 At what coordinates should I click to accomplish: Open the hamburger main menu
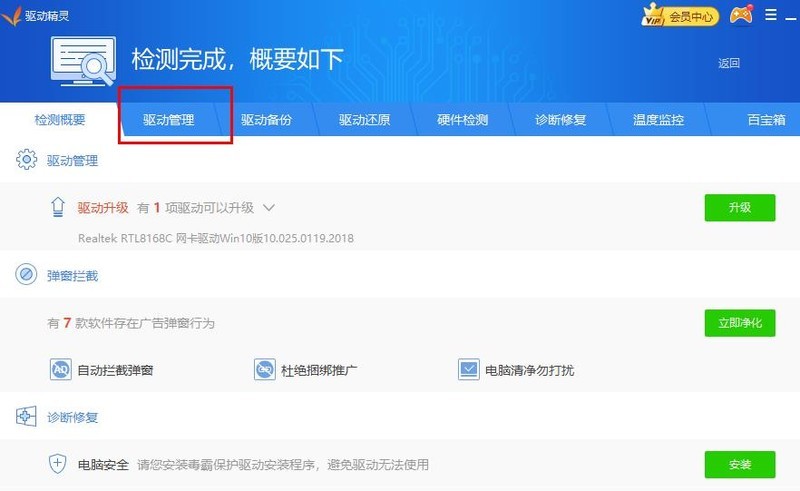click(x=771, y=15)
